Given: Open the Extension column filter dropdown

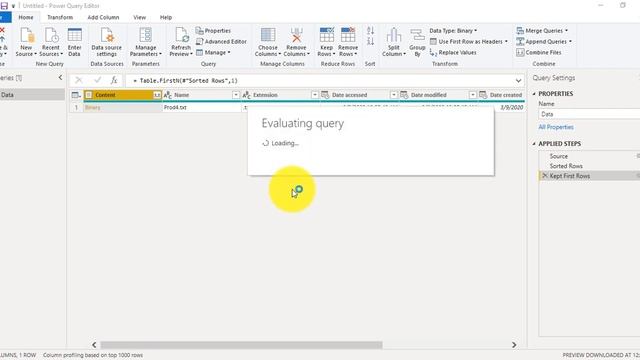Looking at the screenshot, I should point(315,95).
